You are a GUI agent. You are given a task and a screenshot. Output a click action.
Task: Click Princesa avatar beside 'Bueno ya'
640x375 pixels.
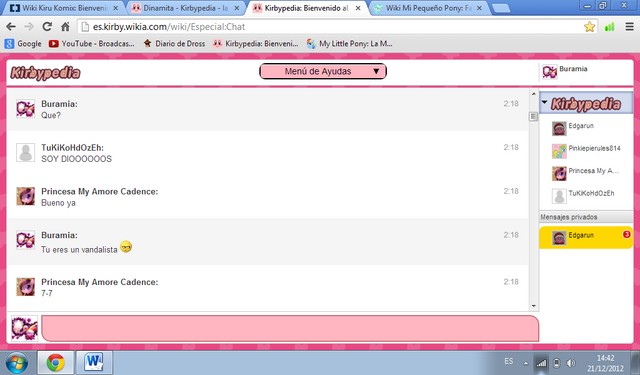[25, 196]
